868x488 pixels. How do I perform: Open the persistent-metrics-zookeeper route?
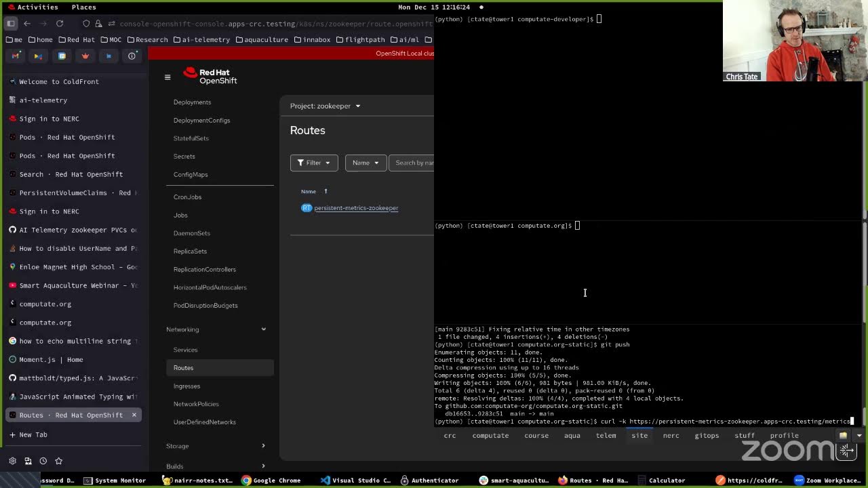(x=356, y=208)
